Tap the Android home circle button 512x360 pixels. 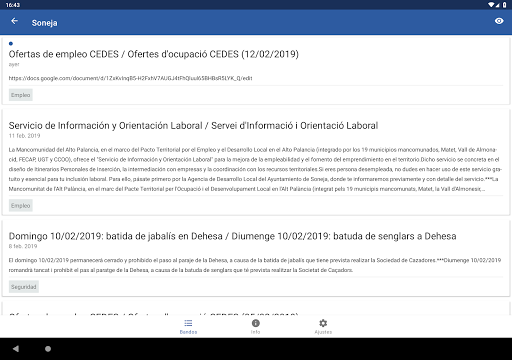[x=48, y=349]
